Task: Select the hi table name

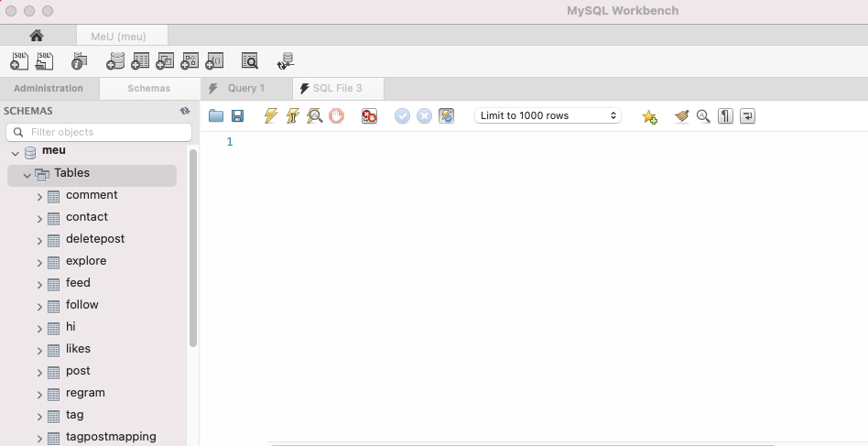Action: (x=71, y=326)
